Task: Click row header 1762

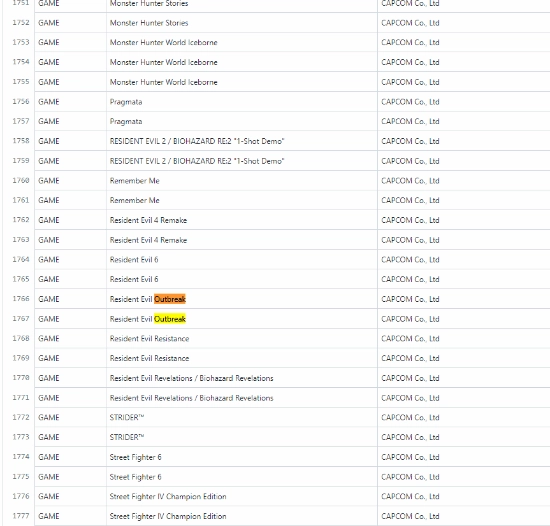Action: (21, 220)
